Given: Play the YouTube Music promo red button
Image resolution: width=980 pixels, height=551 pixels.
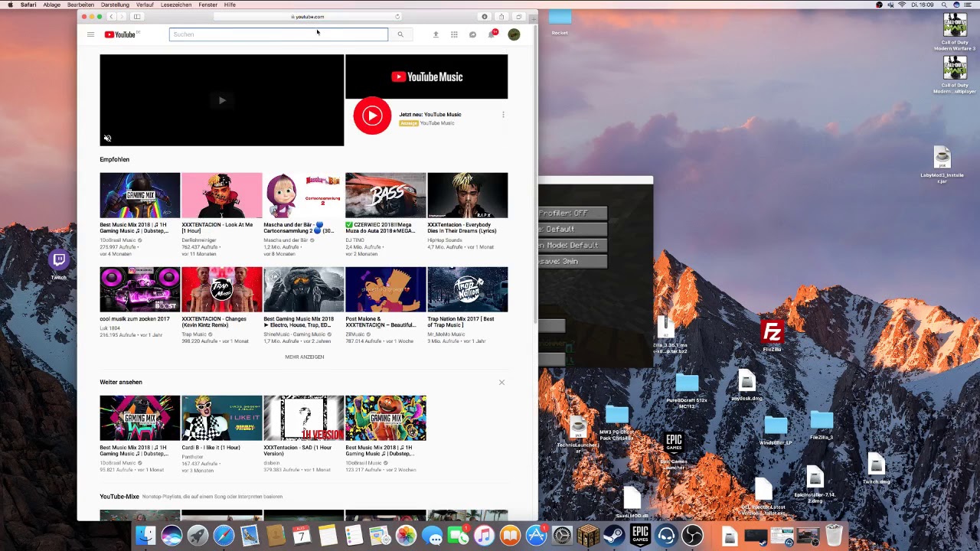Looking at the screenshot, I should coord(372,116).
